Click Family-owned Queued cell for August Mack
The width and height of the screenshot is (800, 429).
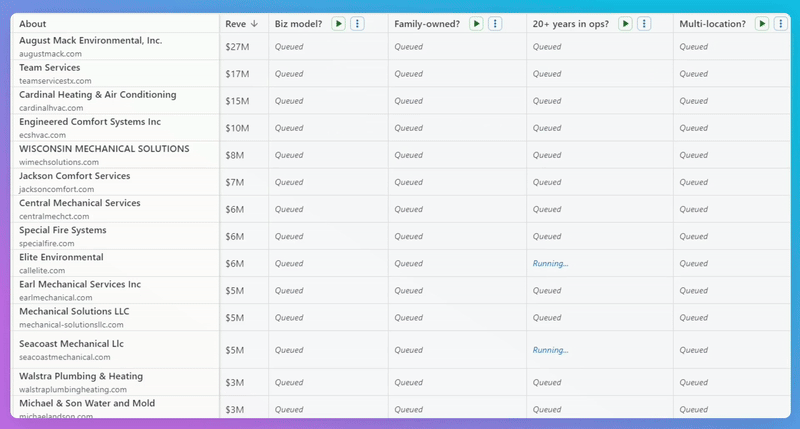pyautogui.click(x=457, y=46)
